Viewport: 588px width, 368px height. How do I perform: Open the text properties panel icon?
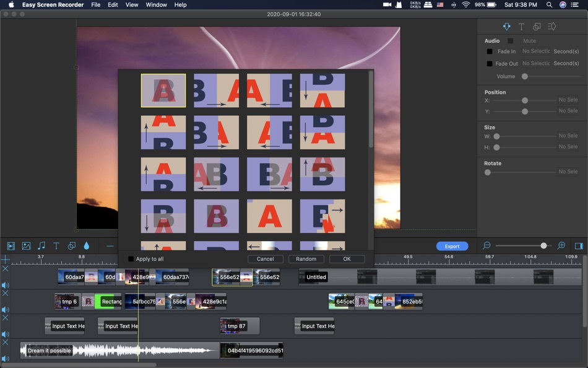pyautogui.click(x=523, y=26)
